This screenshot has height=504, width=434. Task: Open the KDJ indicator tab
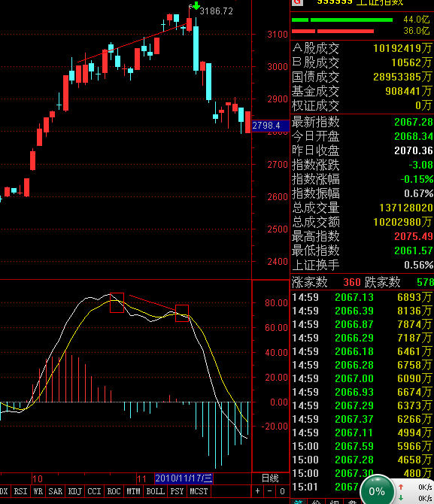click(75, 491)
